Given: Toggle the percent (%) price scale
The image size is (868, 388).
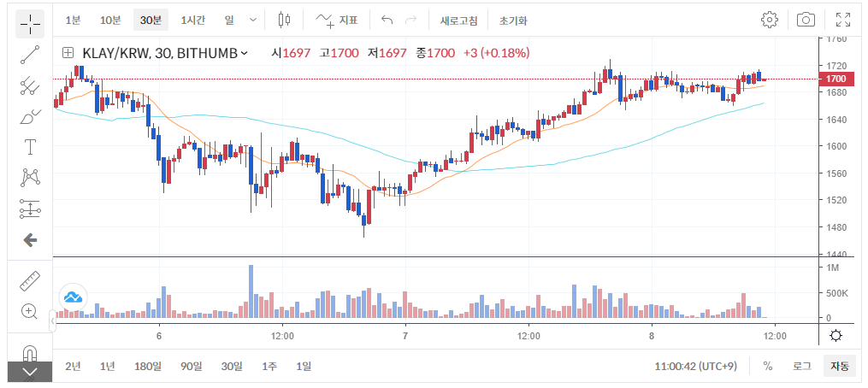Looking at the screenshot, I should click(767, 366).
